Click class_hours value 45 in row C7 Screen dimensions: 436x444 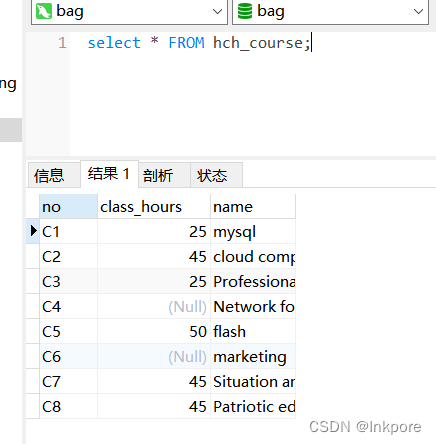click(x=154, y=381)
